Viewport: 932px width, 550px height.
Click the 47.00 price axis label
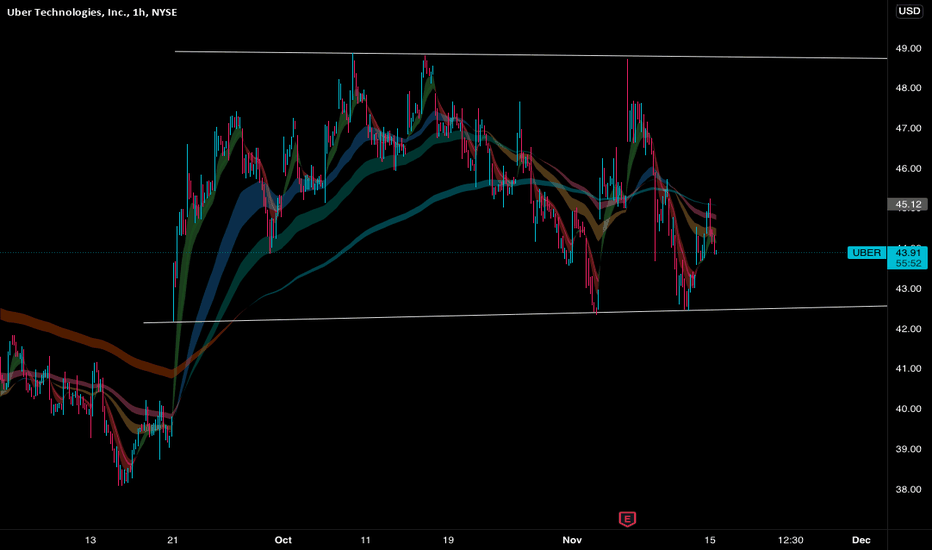[x=908, y=128]
